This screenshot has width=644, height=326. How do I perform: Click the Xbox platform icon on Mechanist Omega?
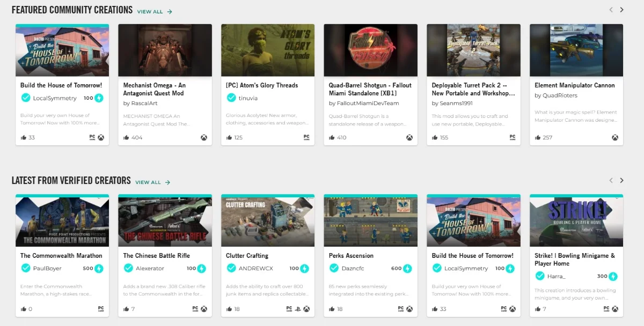point(204,138)
